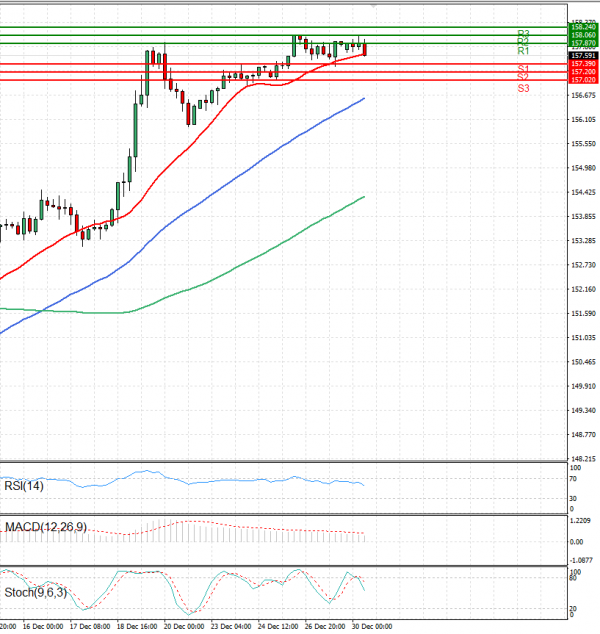Click the 153.285 price axis value

click(x=583, y=241)
